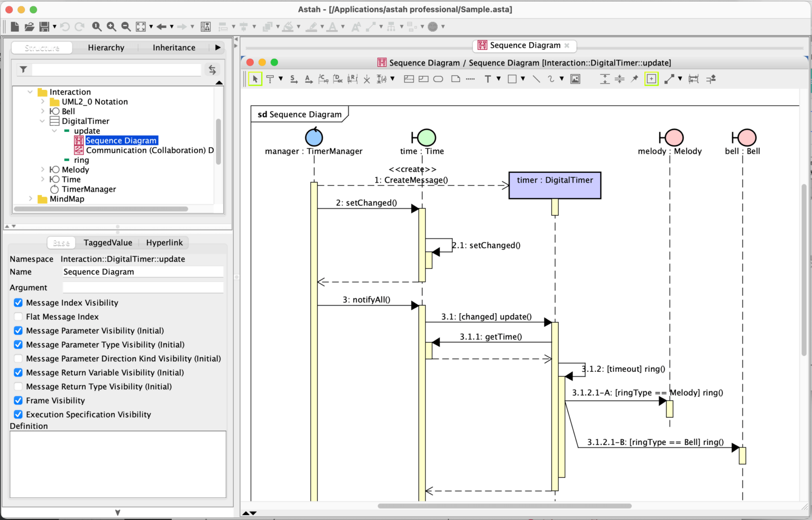Select the arrow pointer tool in diagram toolbar
Screen dimensions: 812x520
click(255, 79)
